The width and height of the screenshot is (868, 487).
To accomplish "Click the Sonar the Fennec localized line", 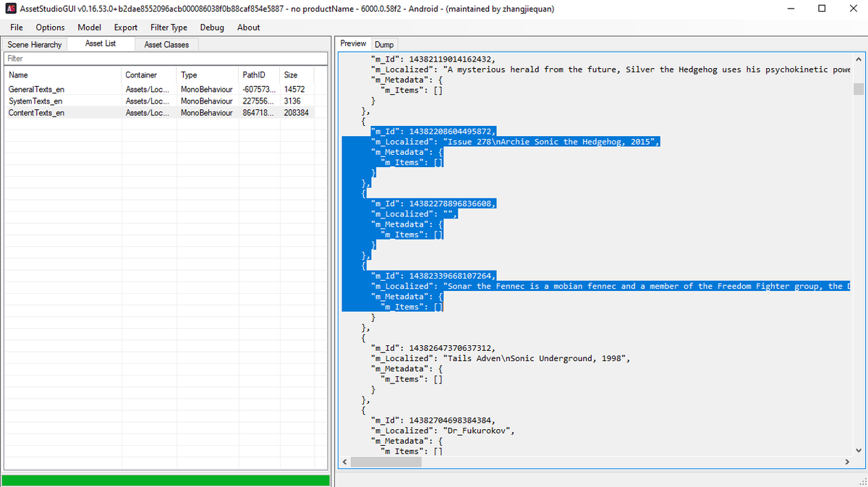I will point(610,286).
